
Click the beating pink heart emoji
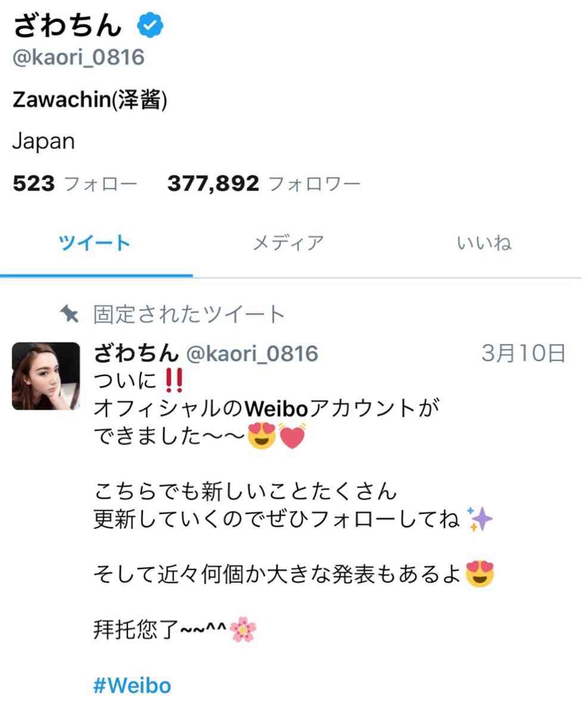[x=293, y=436]
